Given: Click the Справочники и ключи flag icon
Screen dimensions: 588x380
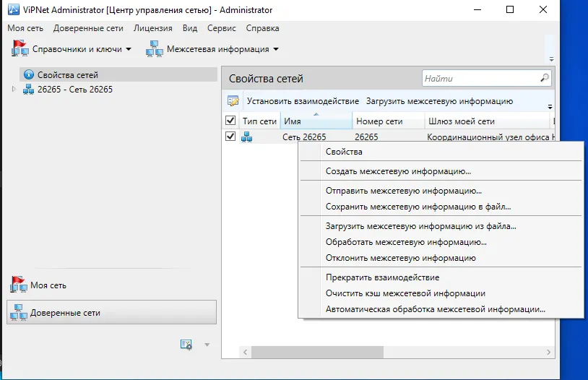Looking at the screenshot, I should pyautogui.click(x=20, y=49).
